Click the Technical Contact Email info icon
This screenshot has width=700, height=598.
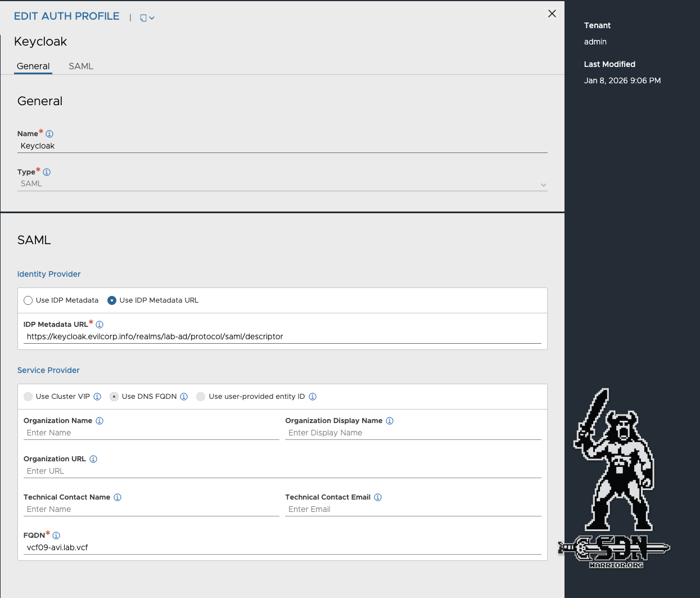click(378, 497)
